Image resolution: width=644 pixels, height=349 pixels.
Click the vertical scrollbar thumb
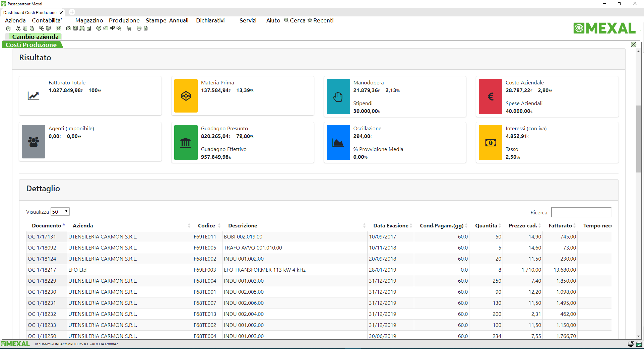pyautogui.click(x=638, y=139)
